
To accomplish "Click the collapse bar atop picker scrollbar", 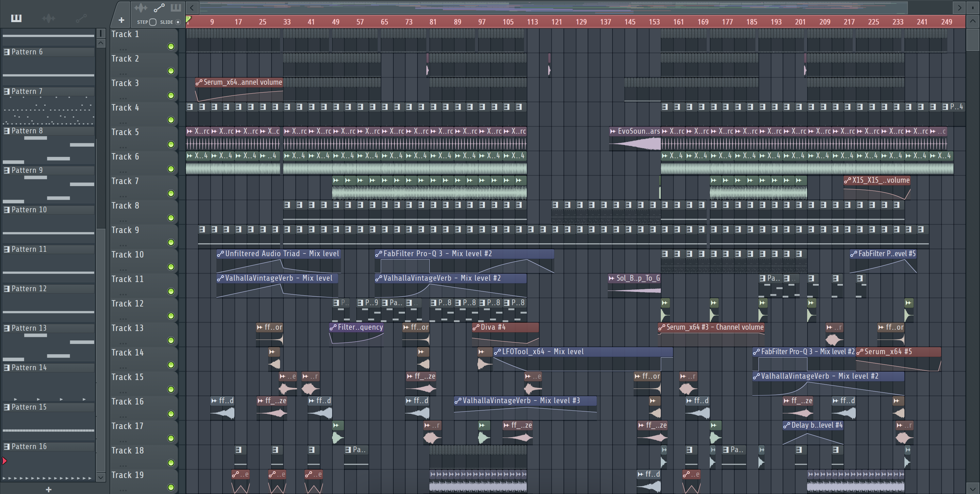I will coord(101,33).
